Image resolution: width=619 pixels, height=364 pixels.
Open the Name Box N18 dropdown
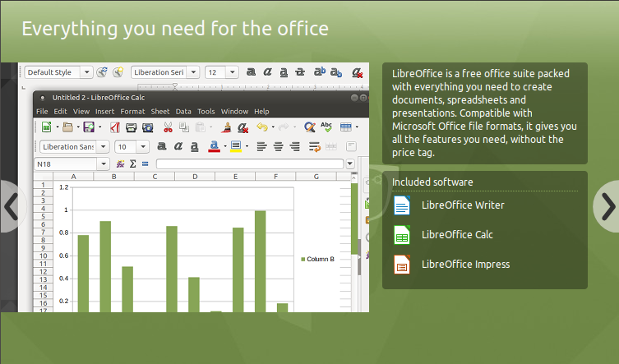[104, 164]
